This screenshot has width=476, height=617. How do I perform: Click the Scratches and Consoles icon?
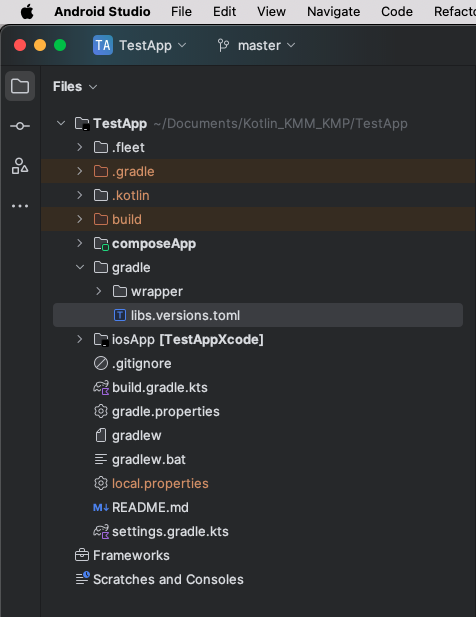click(x=83, y=578)
